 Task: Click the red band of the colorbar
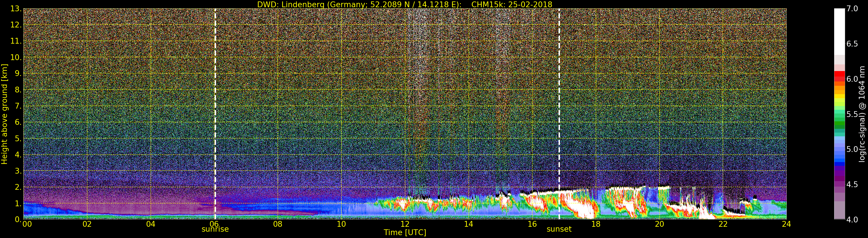(x=839, y=76)
